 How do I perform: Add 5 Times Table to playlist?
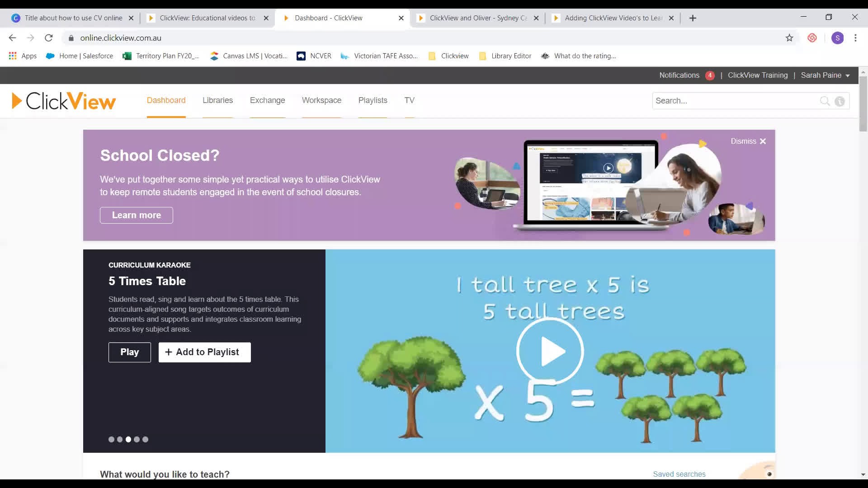tap(204, 352)
